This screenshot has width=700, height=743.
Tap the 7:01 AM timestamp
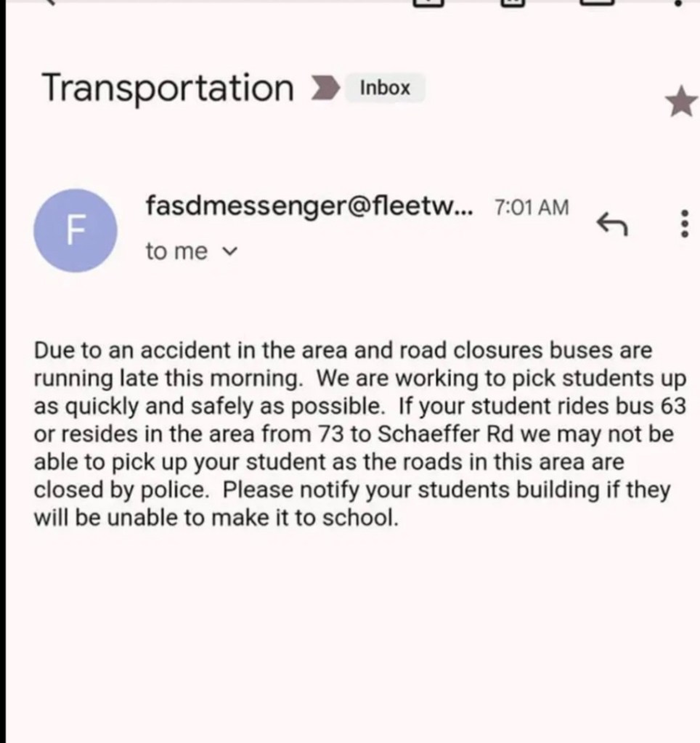point(531,208)
